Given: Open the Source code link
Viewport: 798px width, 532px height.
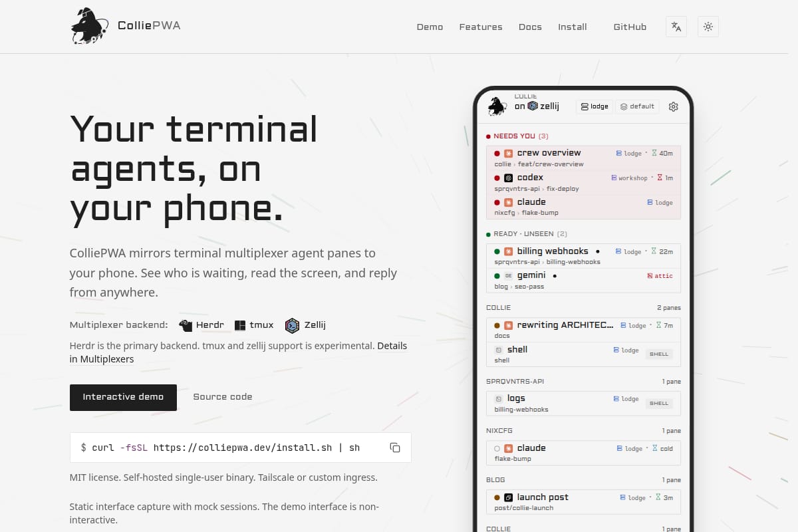Looking at the screenshot, I should click(x=223, y=397).
